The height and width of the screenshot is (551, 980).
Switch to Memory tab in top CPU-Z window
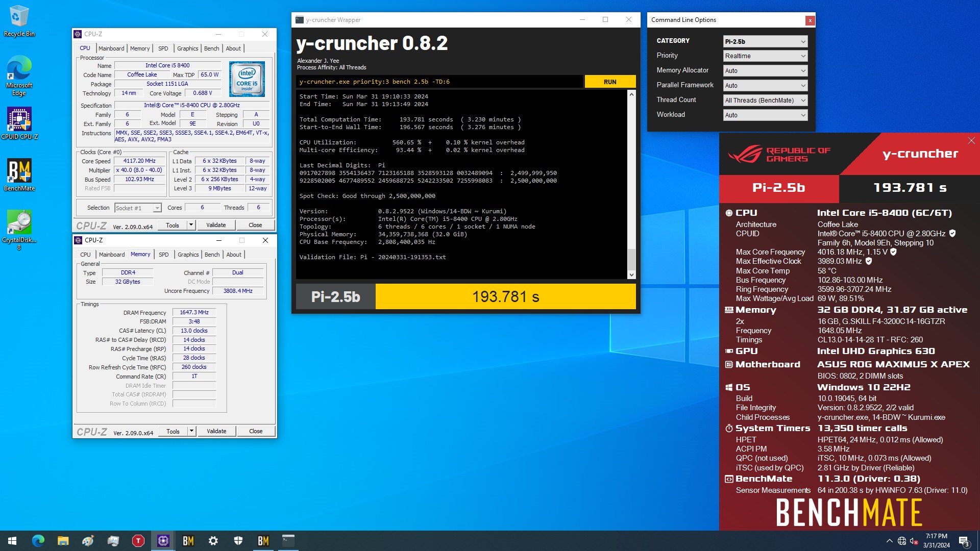point(140,48)
